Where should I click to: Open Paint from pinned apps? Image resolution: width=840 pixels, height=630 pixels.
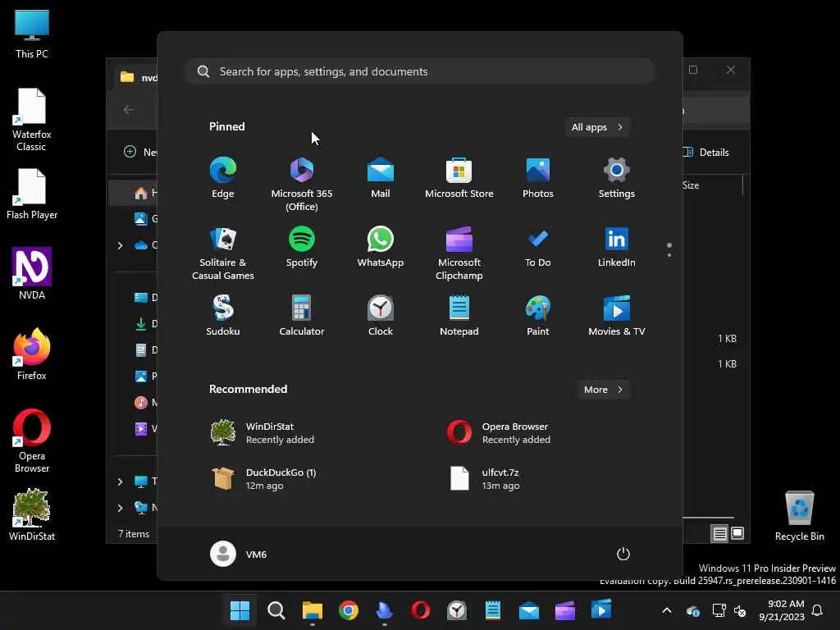click(538, 316)
